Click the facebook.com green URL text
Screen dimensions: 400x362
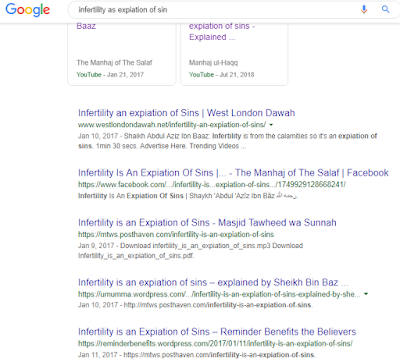(x=212, y=184)
